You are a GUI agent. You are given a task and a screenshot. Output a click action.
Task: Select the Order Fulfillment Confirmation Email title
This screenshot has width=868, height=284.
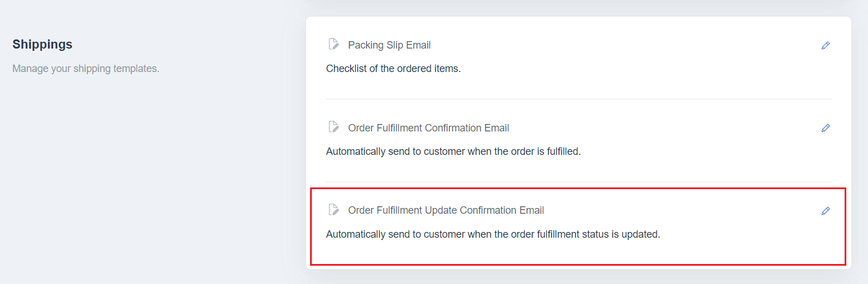pyautogui.click(x=429, y=128)
